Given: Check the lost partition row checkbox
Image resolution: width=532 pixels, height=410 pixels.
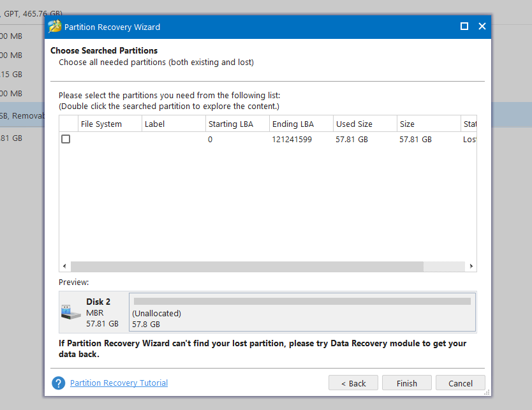Looking at the screenshot, I should [x=66, y=139].
